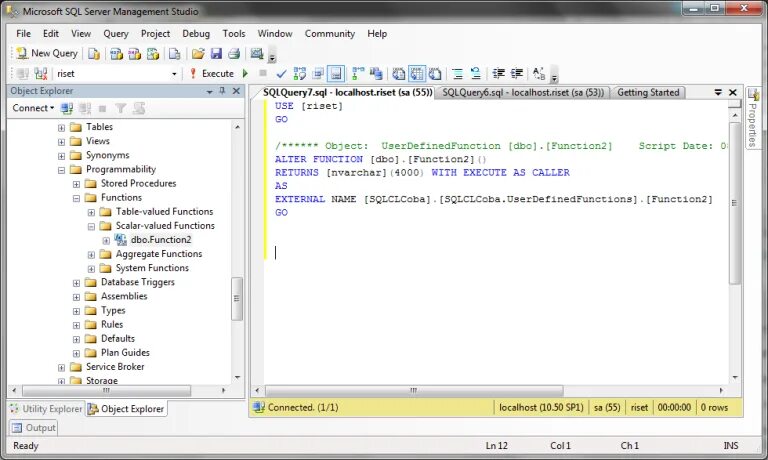
Task: Collapse Scalar-valued Functions
Action: coord(91,227)
